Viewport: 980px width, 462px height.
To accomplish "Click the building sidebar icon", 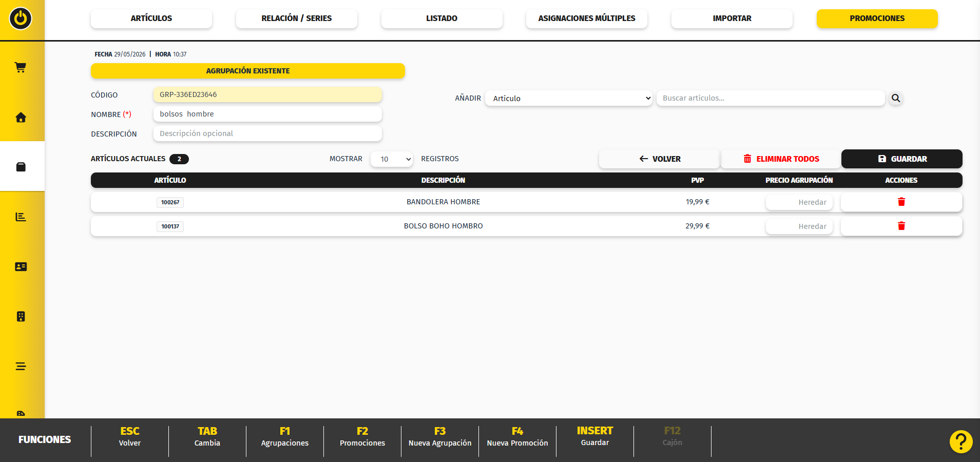I will 21,316.
